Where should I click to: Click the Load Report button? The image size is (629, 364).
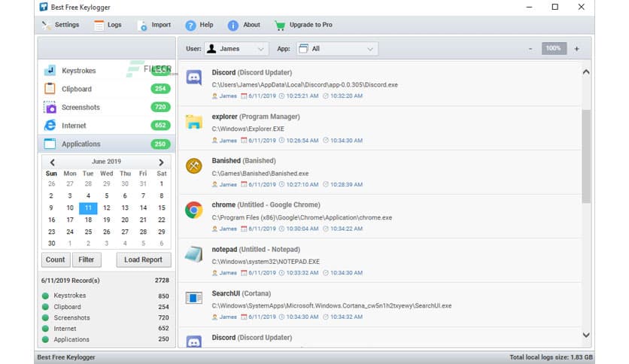coord(143,259)
